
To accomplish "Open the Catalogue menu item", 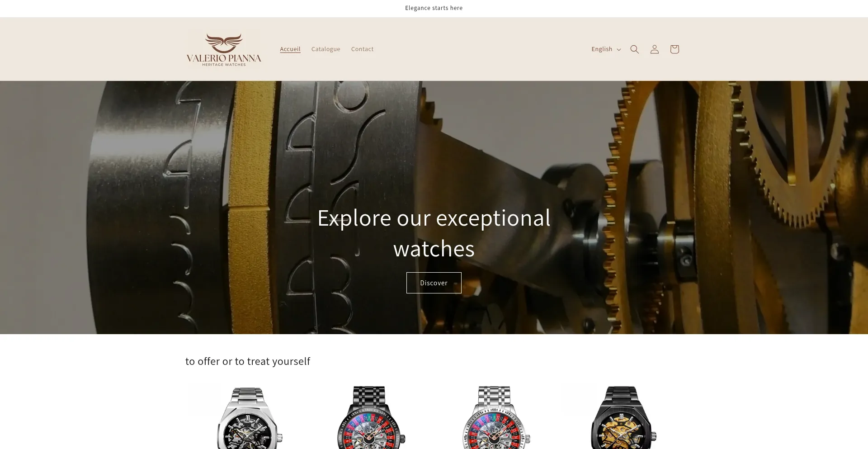I will tap(325, 49).
